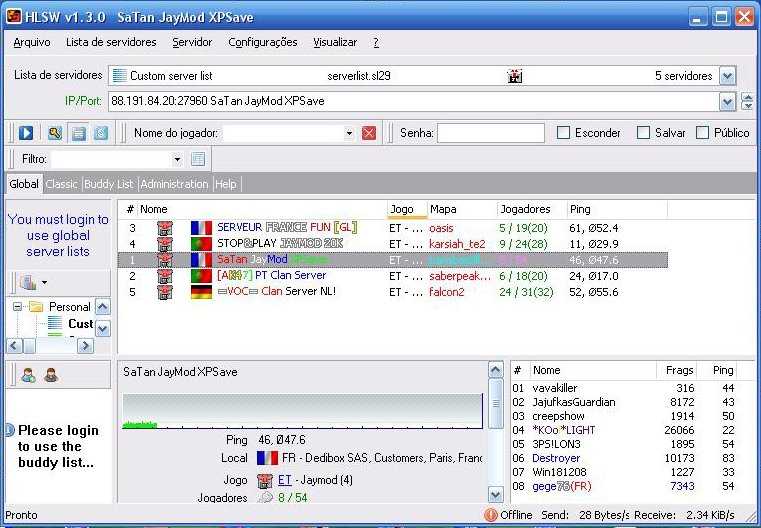Click the French flag on SaTan JayMod row
The width and height of the screenshot is (761, 528).
[201, 260]
